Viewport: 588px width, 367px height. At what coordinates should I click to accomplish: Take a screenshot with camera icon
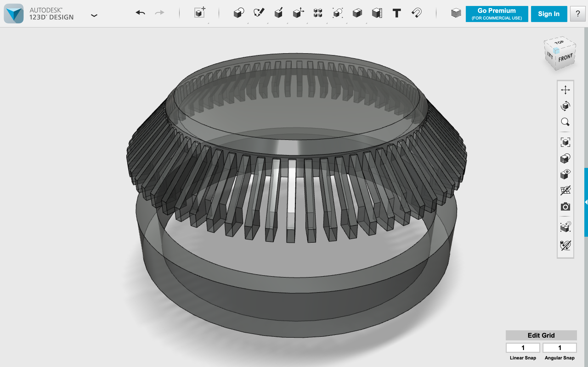(565, 207)
